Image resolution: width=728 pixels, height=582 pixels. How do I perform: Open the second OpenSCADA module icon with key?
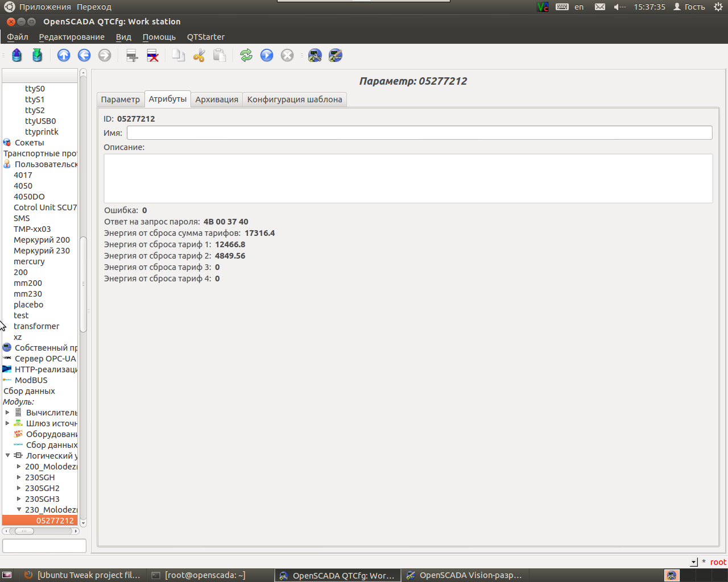(x=336, y=55)
